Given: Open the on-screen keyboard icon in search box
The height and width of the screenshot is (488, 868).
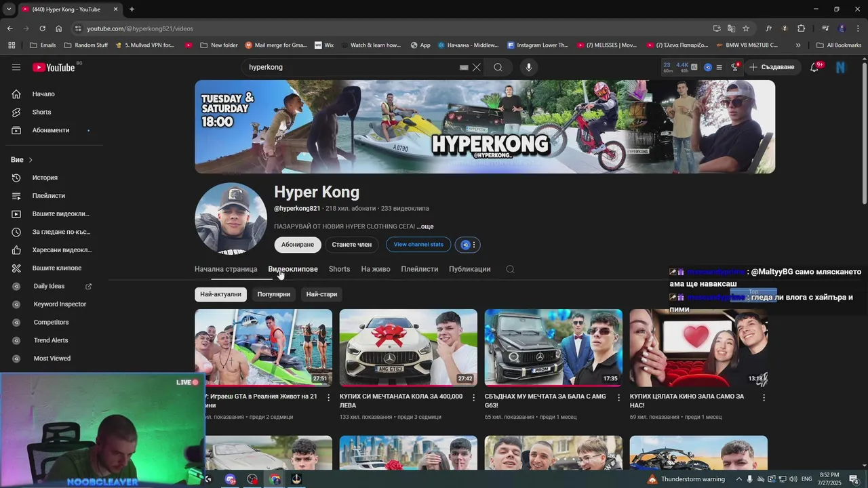Looking at the screenshot, I should tap(464, 67).
